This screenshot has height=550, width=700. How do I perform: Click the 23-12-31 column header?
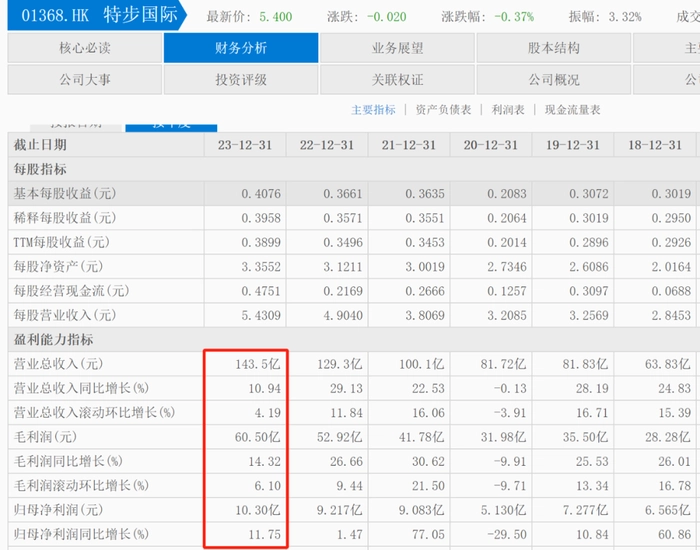tap(245, 145)
